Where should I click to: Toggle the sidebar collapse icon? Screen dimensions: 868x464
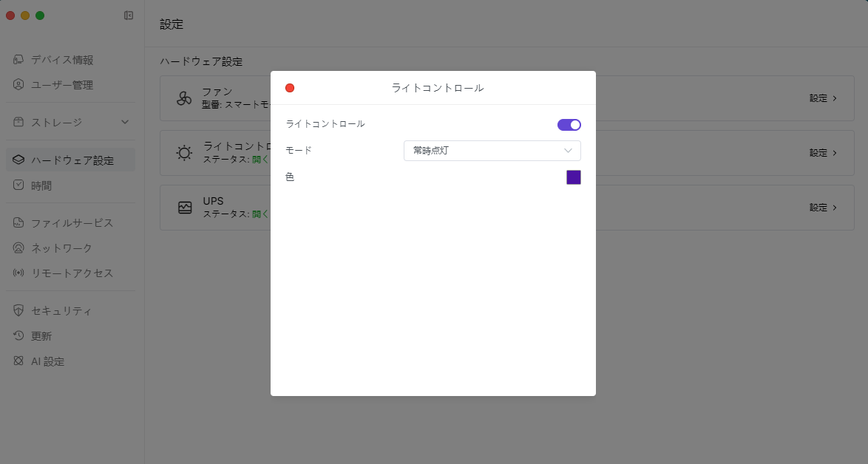pyautogui.click(x=129, y=16)
